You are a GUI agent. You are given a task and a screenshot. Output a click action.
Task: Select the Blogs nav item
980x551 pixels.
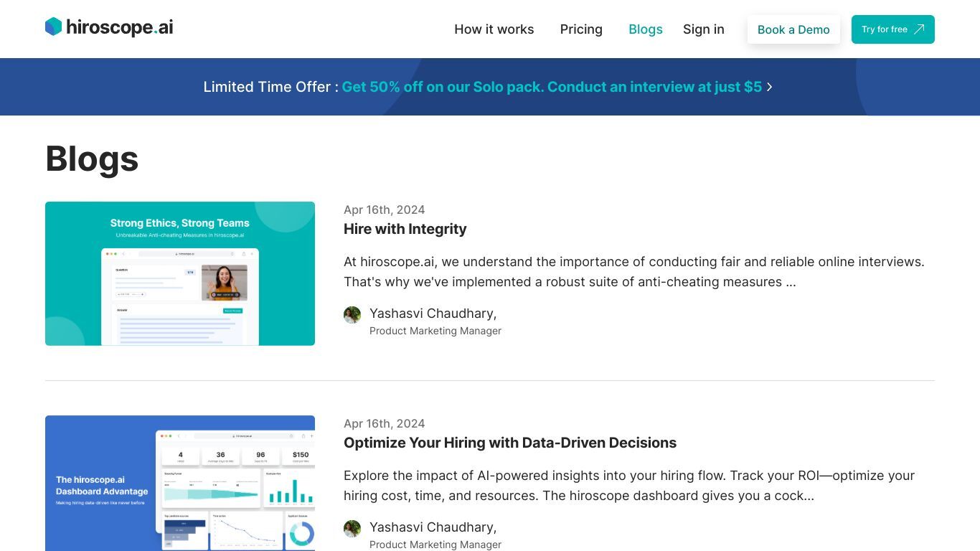click(x=646, y=29)
